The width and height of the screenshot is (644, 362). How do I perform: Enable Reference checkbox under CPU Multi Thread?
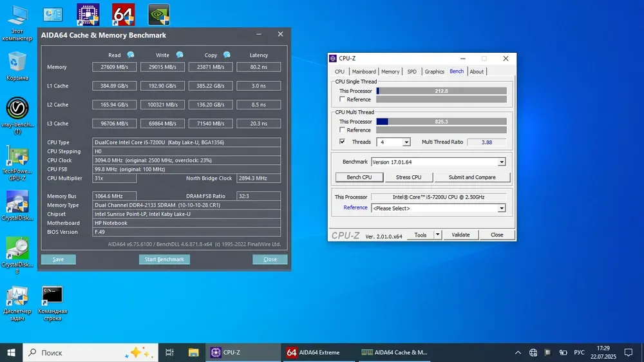click(x=343, y=130)
